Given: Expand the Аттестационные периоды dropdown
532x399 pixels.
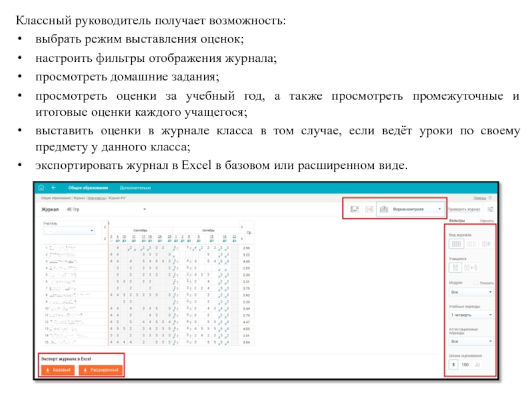Looking at the screenshot, I should 471,341.
